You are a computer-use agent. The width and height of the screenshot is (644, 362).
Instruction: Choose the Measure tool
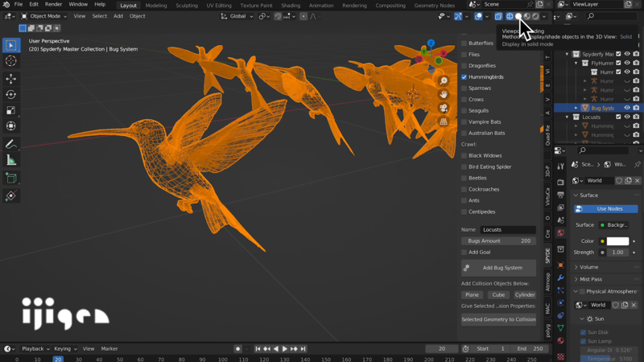(11, 160)
